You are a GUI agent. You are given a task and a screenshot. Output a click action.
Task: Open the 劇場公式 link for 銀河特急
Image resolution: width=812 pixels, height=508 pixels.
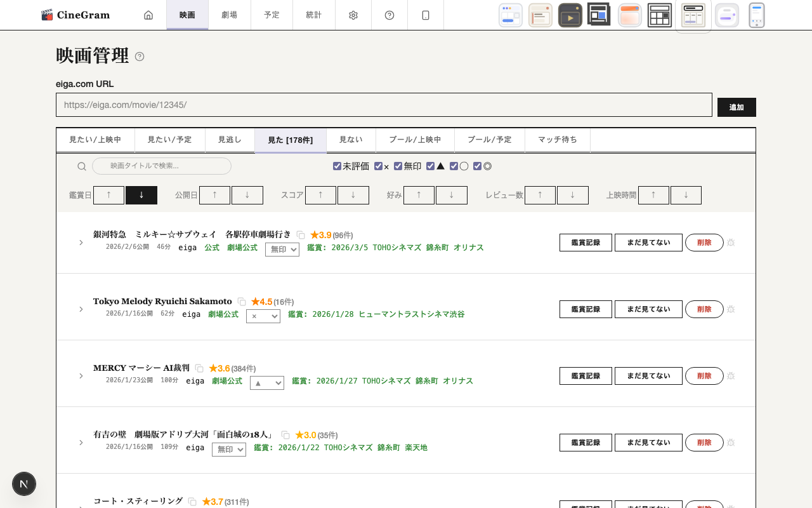coord(242,247)
